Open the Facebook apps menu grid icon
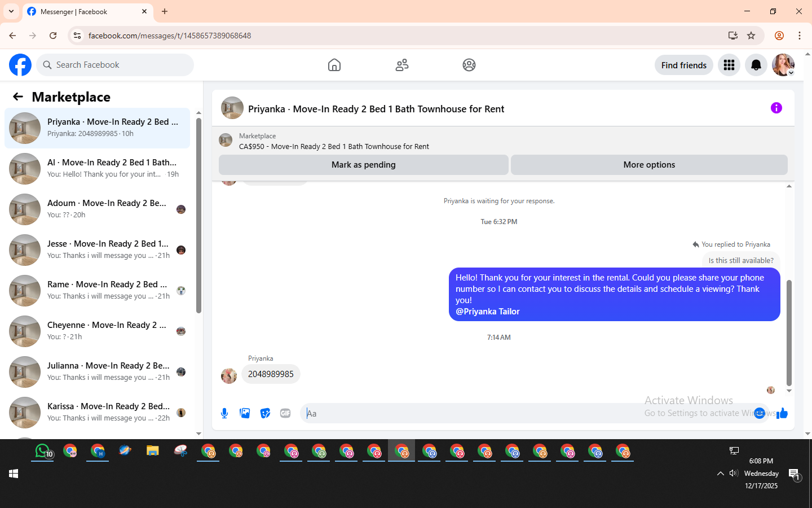Viewport: 812px width, 508px height. [729, 65]
